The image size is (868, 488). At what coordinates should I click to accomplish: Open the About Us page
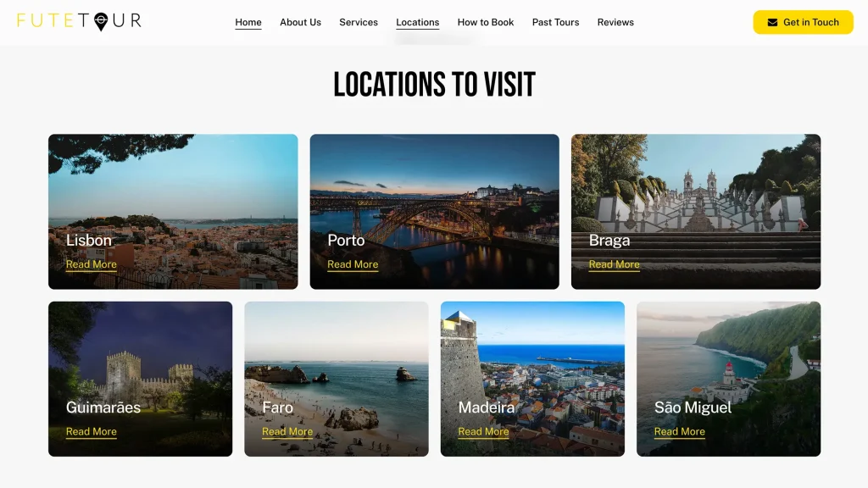tap(300, 22)
